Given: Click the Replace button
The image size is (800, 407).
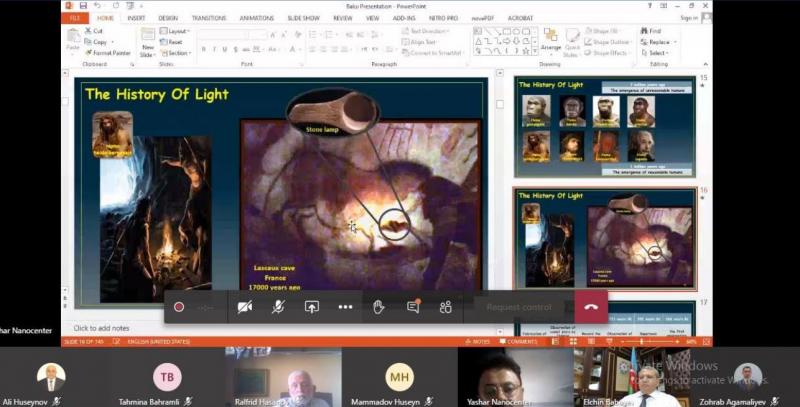Looking at the screenshot, I should (659, 42).
